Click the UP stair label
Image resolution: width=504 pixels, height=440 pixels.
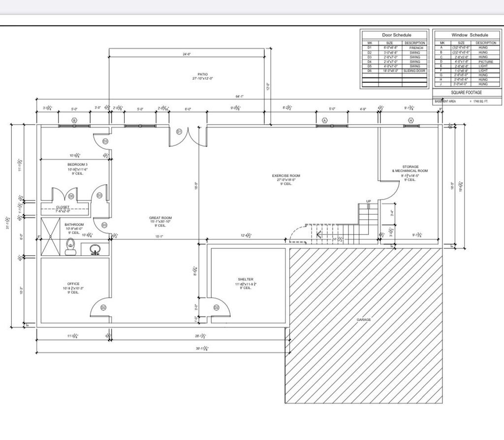click(368, 201)
